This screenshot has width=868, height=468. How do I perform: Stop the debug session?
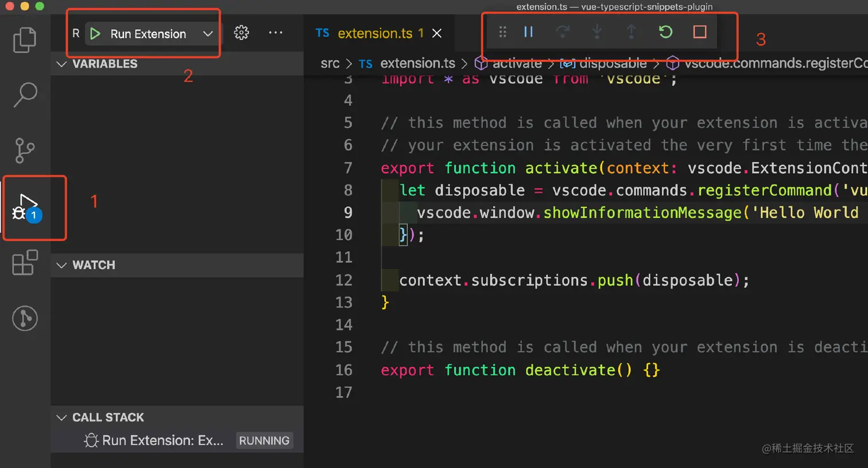[700, 32]
